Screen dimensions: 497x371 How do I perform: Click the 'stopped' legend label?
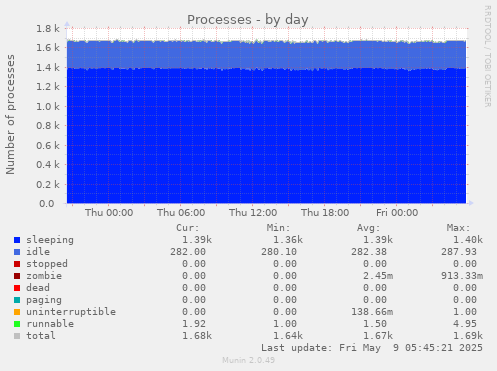click(47, 264)
